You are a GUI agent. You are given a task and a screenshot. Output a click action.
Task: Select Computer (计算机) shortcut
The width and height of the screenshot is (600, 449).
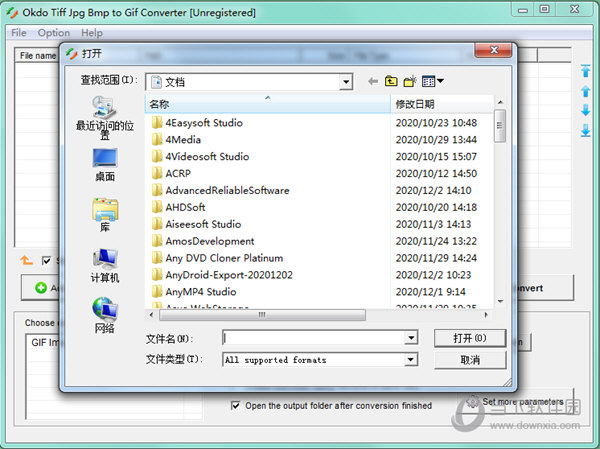(x=105, y=266)
